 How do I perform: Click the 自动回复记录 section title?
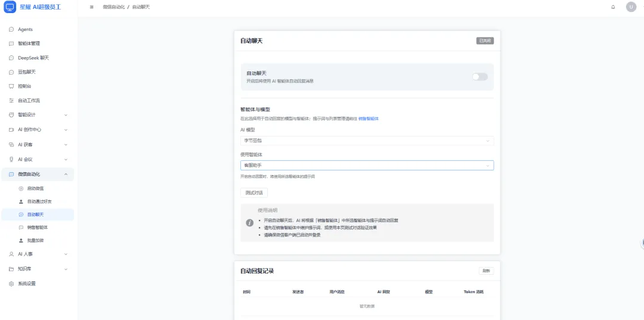coord(257,271)
